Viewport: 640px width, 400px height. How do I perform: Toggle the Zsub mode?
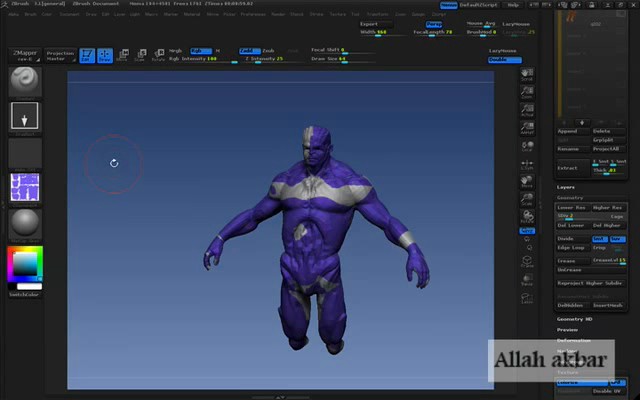268,51
